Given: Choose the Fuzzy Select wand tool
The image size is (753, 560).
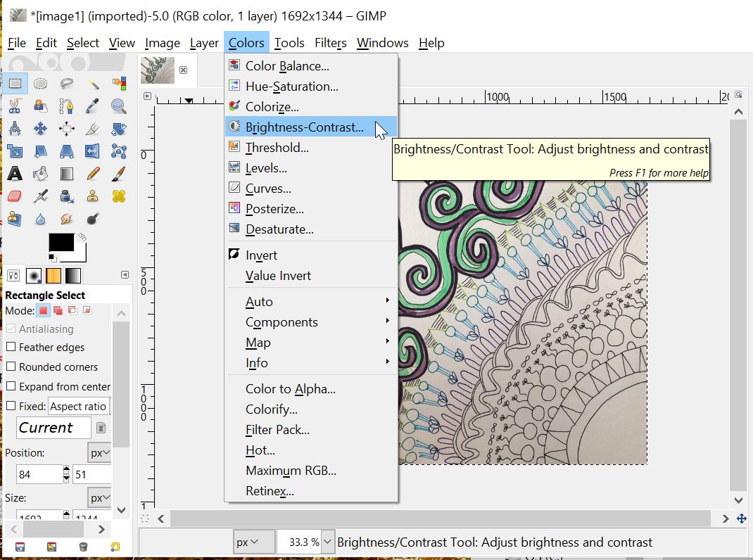Looking at the screenshot, I should click(x=93, y=84).
